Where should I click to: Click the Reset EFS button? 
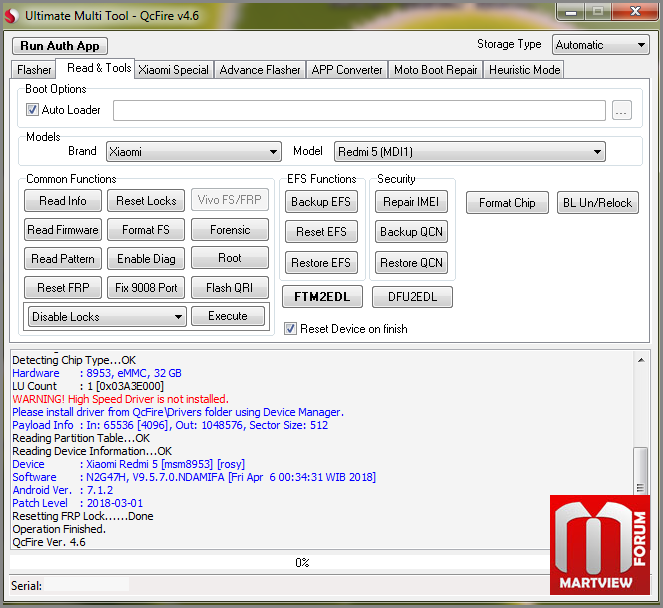[x=321, y=232]
